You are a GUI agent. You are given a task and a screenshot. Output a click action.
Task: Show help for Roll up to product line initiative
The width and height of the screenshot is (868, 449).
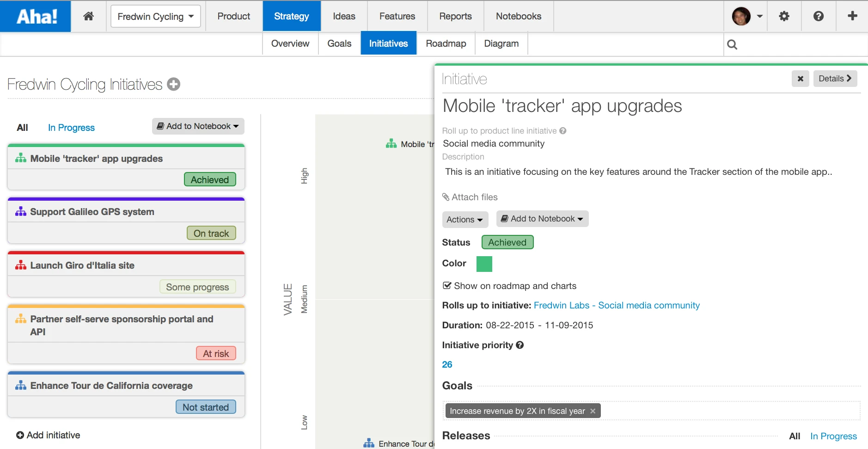pos(562,131)
